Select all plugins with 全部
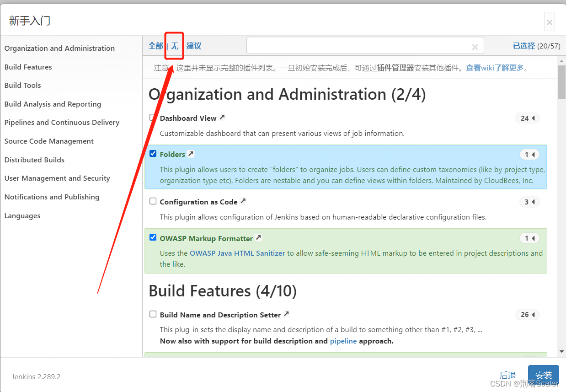The width and height of the screenshot is (566, 392). click(x=156, y=46)
